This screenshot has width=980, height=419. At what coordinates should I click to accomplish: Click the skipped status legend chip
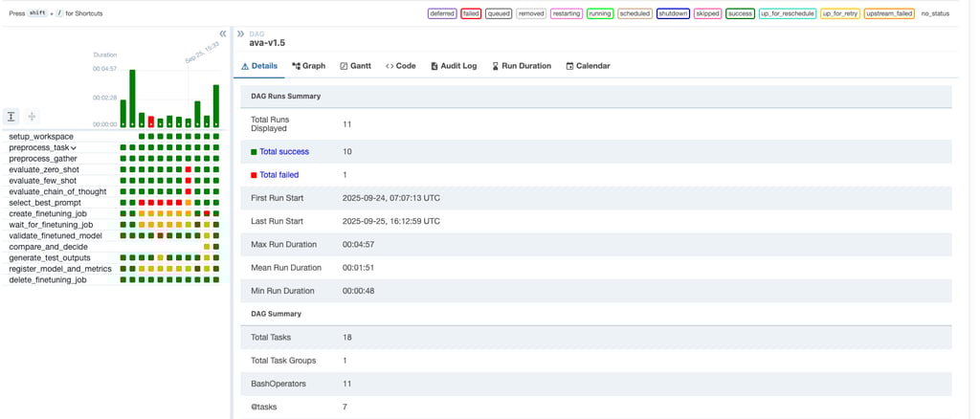[707, 13]
